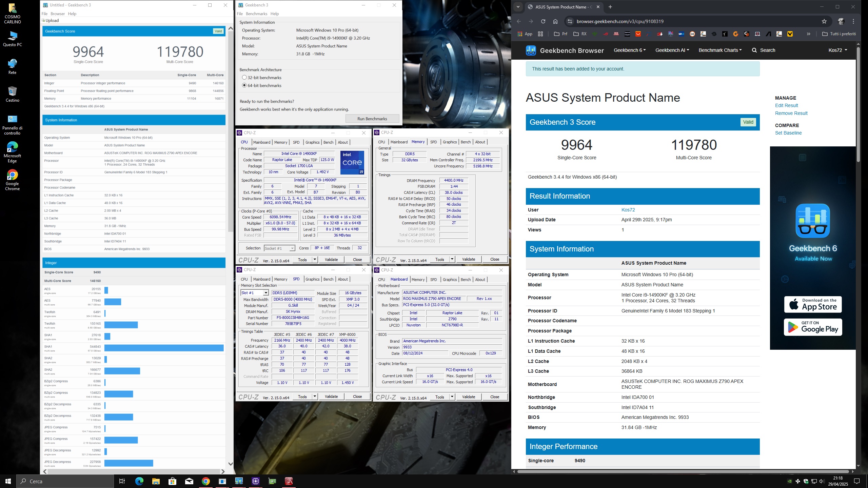
Task: Open Tools dropdown arrow in CPU-Z SPD window
Action: (x=315, y=396)
